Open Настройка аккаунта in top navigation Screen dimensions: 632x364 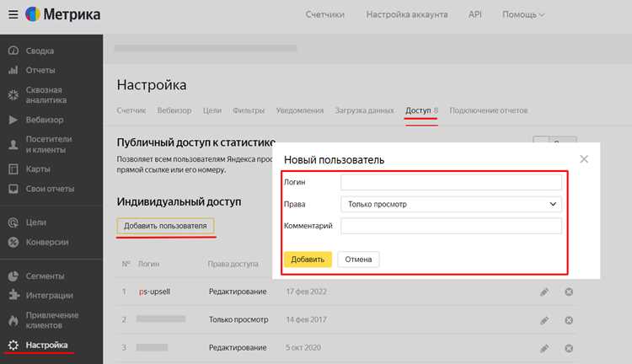[x=407, y=14]
